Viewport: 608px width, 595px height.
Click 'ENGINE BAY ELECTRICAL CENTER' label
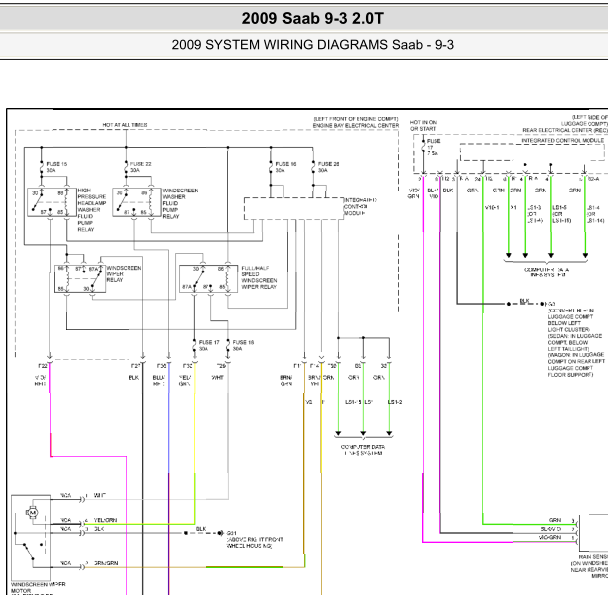click(356, 126)
